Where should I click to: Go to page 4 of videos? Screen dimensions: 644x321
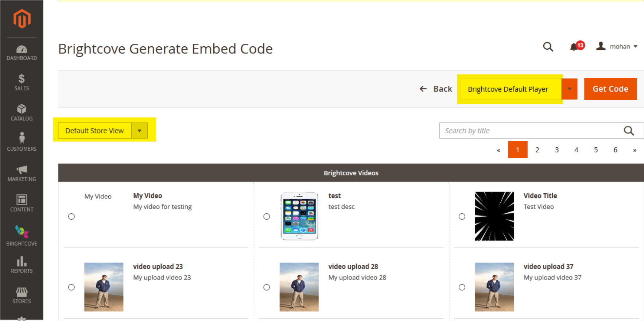(576, 150)
